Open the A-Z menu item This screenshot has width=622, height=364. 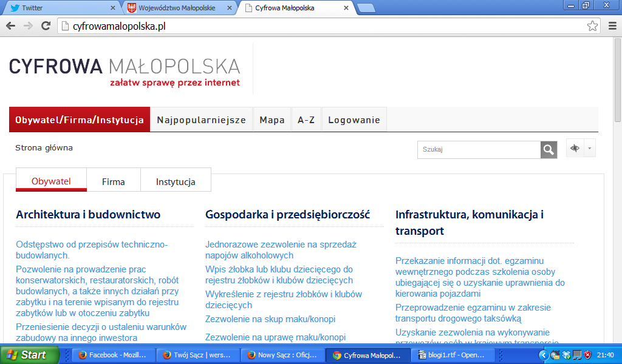pyautogui.click(x=306, y=120)
